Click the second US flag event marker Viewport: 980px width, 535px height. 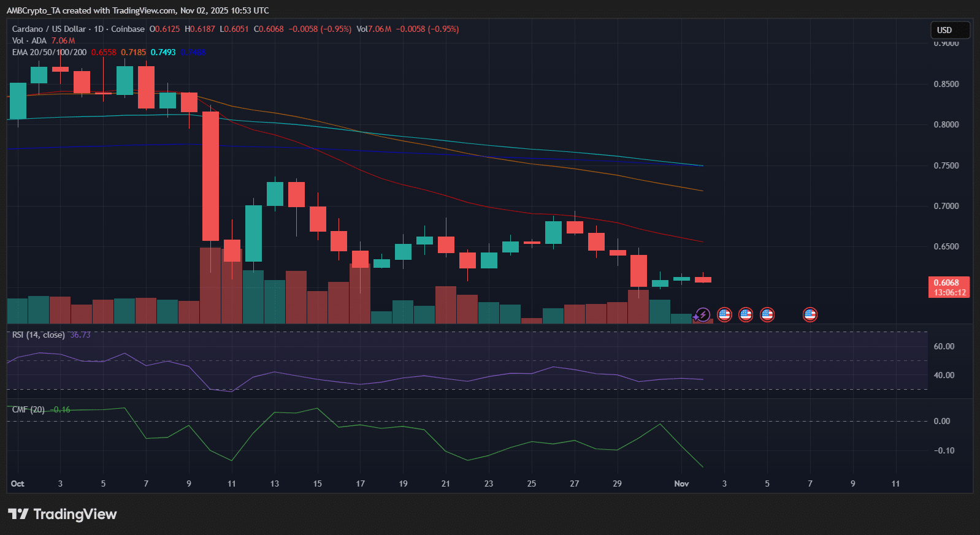(x=746, y=315)
